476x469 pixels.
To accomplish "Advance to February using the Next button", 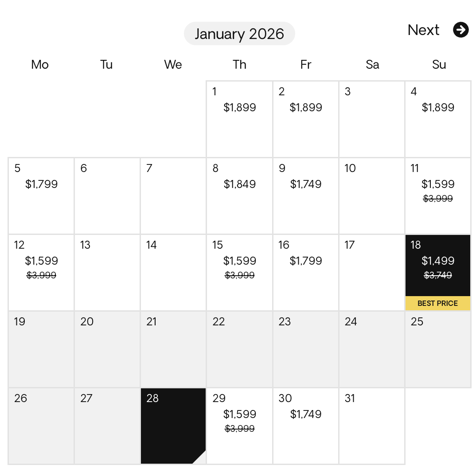I will pyautogui.click(x=423, y=30).
